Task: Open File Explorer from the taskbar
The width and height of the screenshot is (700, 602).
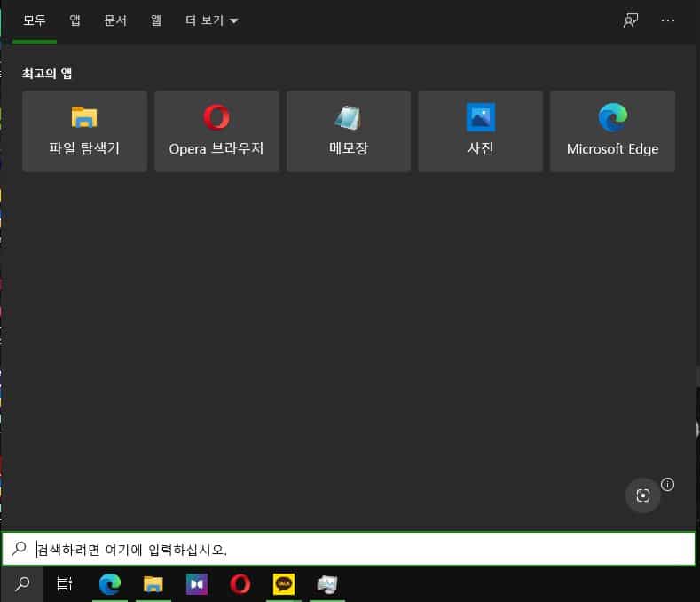Action: tap(153, 583)
